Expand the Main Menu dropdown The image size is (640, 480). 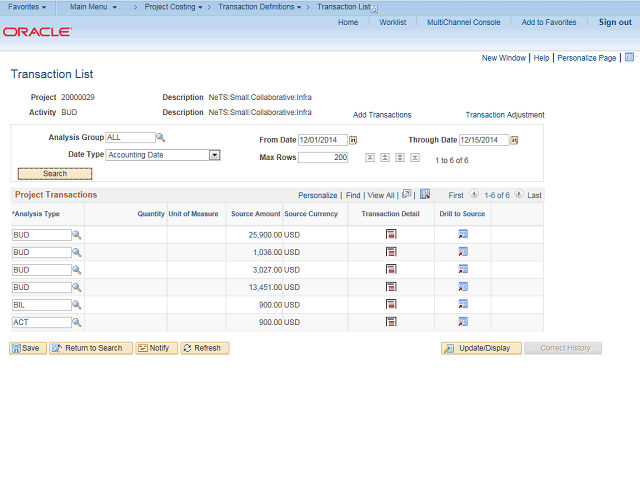point(93,7)
